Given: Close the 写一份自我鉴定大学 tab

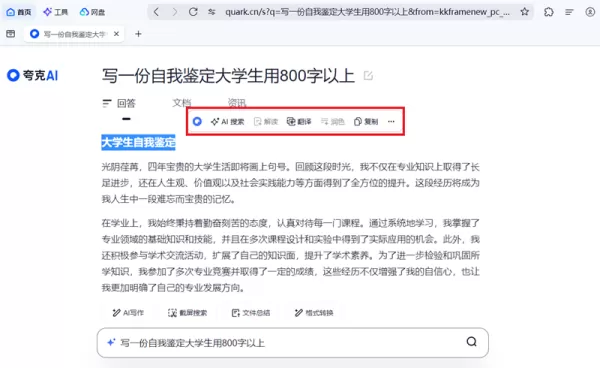Looking at the screenshot, I should [117, 34].
